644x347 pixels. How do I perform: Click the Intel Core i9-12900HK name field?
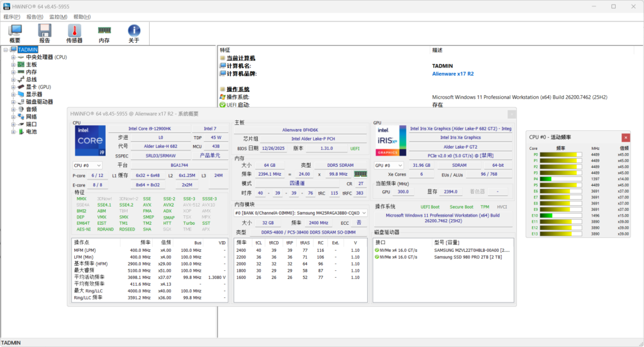[x=150, y=128]
